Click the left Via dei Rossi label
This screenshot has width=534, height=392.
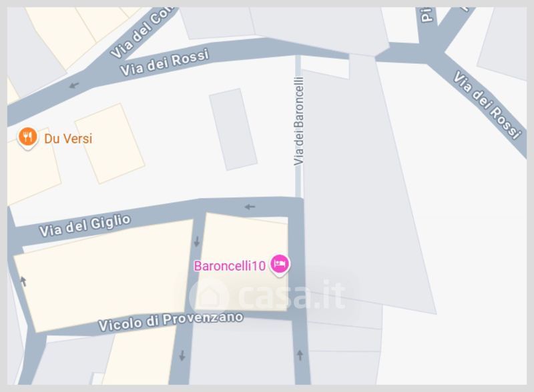pyautogui.click(x=164, y=62)
